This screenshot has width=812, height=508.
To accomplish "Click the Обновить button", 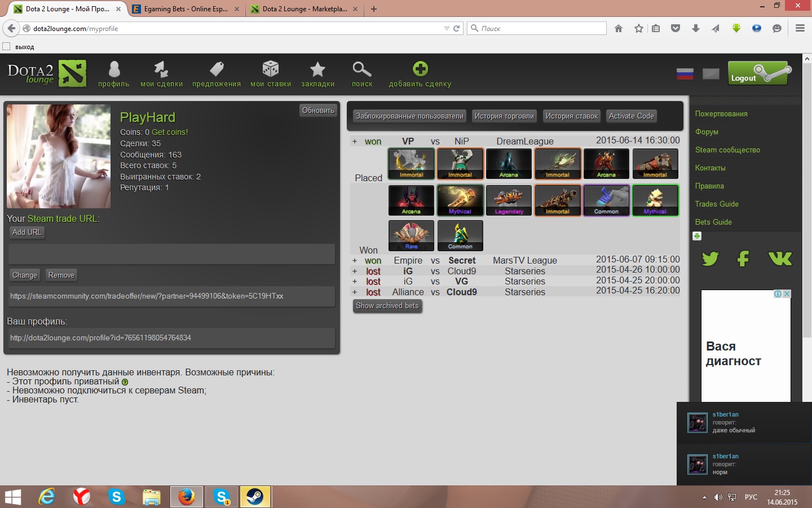I will point(318,111).
